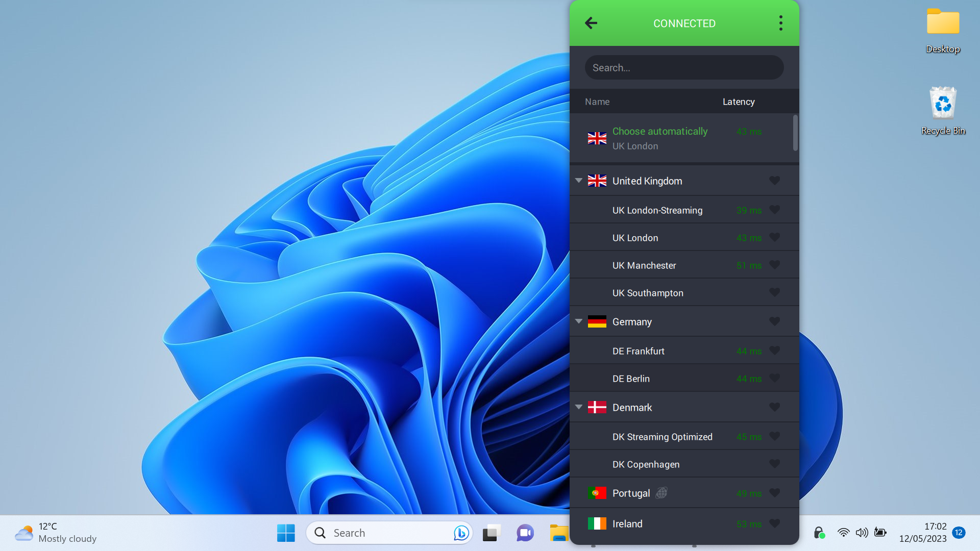
Task: Open the Windows Start menu
Action: pyautogui.click(x=286, y=533)
